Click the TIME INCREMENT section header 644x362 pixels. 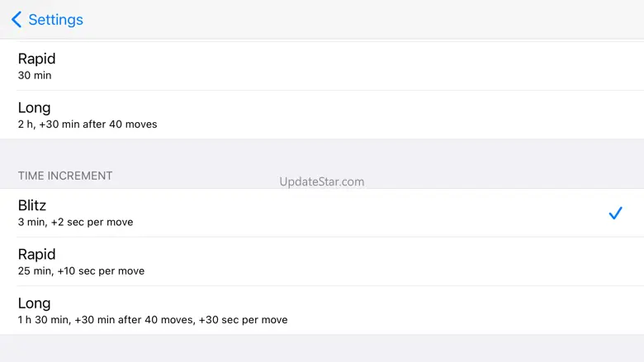click(x=65, y=176)
